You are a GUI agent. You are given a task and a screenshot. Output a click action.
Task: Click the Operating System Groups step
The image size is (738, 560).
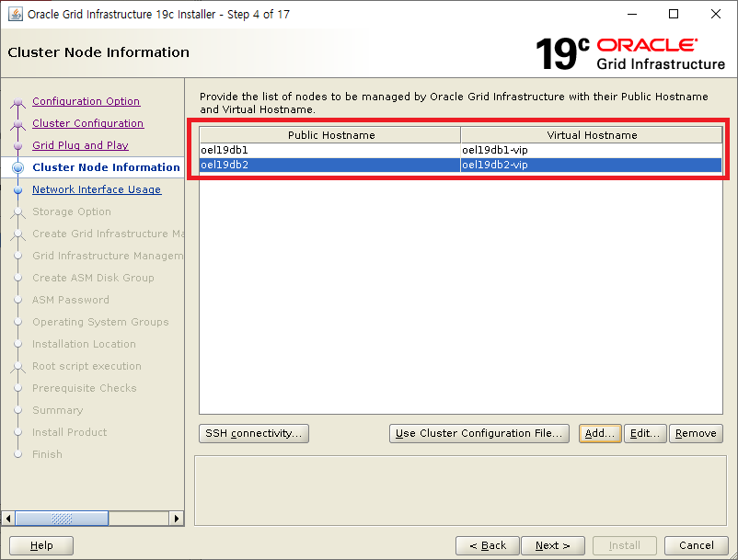(x=100, y=322)
